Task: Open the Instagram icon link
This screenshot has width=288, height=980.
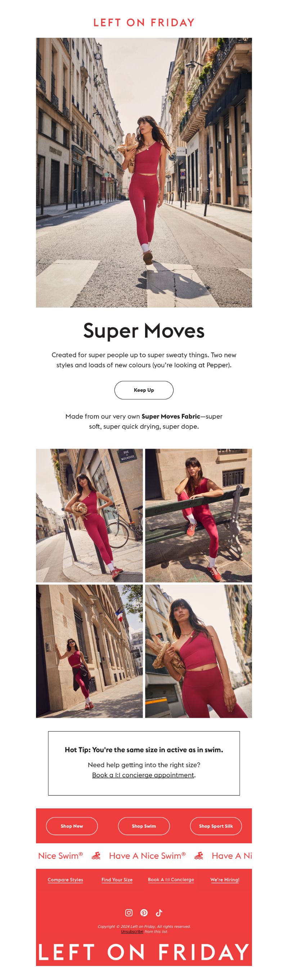Action: pyautogui.click(x=129, y=912)
